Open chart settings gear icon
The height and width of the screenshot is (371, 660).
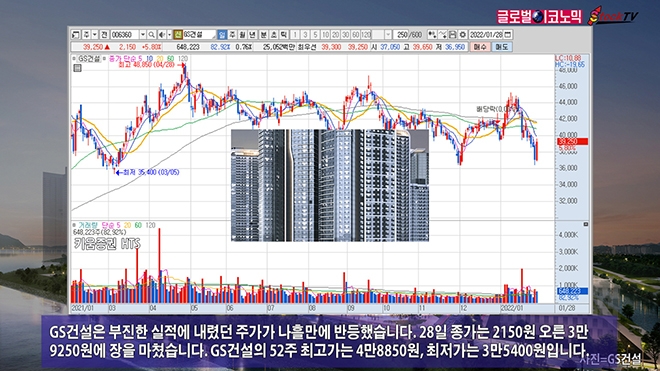pos(463,35)
